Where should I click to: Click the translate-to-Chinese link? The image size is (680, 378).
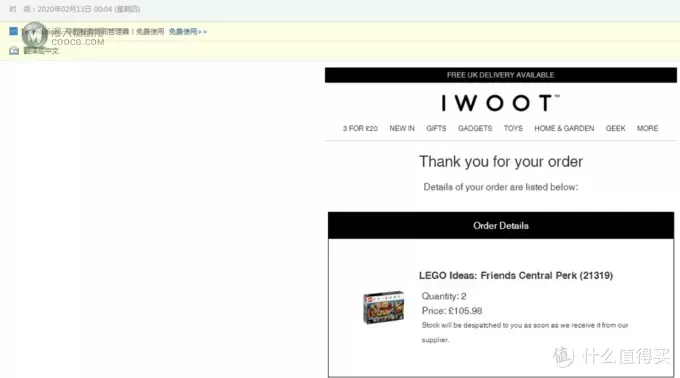[41, 51]
